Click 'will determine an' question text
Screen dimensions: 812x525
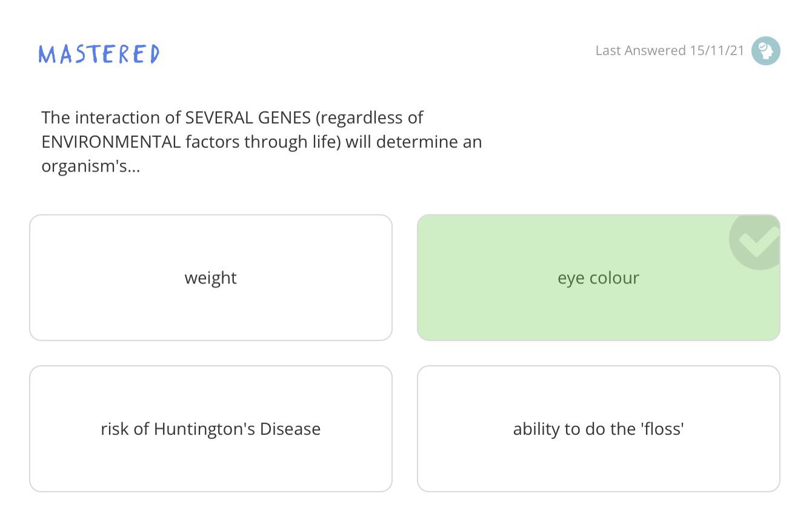[x=428, y=142]
